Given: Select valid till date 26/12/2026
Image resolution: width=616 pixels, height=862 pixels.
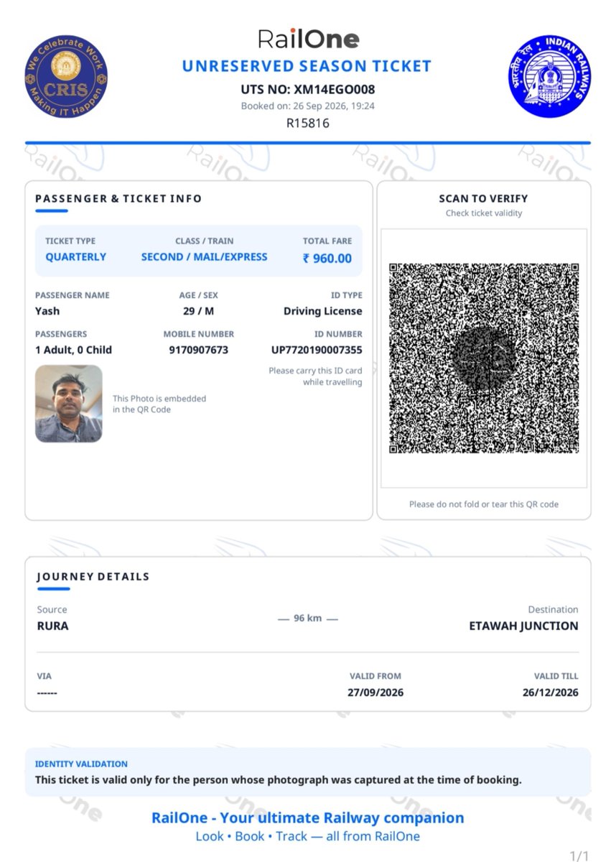Looking at the screenshot, I should [x=551, y=693].
